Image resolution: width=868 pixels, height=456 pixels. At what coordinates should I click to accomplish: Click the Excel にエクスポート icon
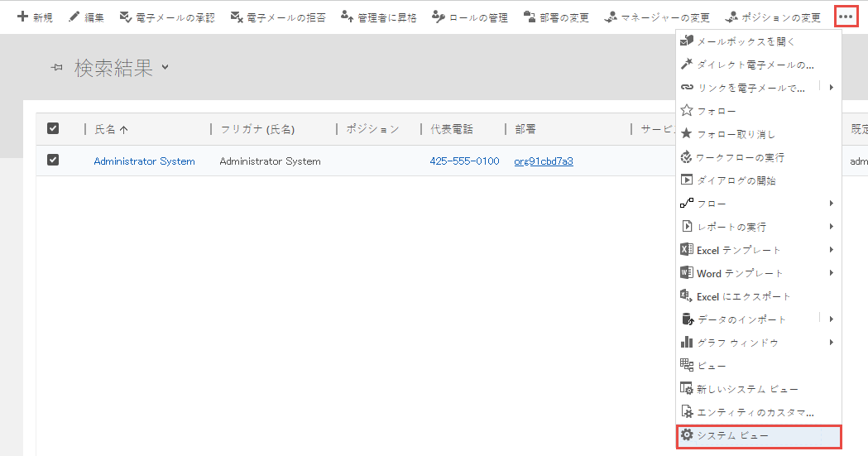point(687,296)
